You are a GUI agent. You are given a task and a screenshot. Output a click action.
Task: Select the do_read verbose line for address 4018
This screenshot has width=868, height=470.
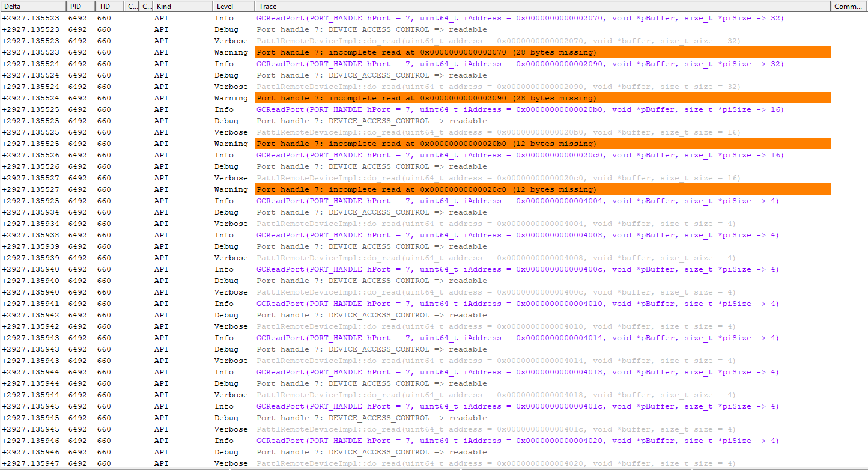click(x=496, y=395)
